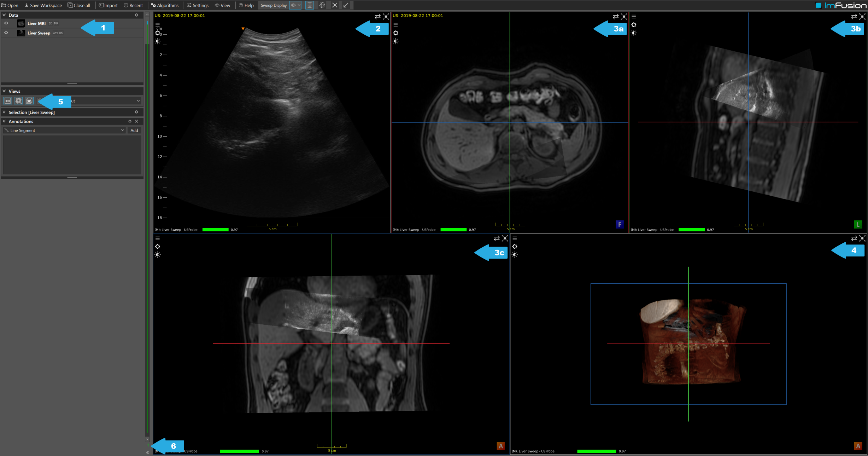868x456 pixels.
Task: Hide the Liver MRI dataset
Action: coord(6,23)
